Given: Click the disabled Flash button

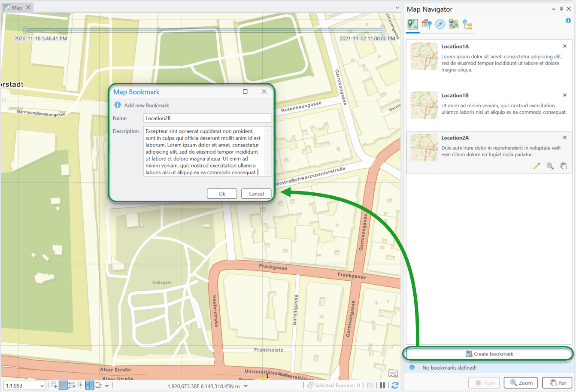Looking at the screenshot, I should coord(484,383).
